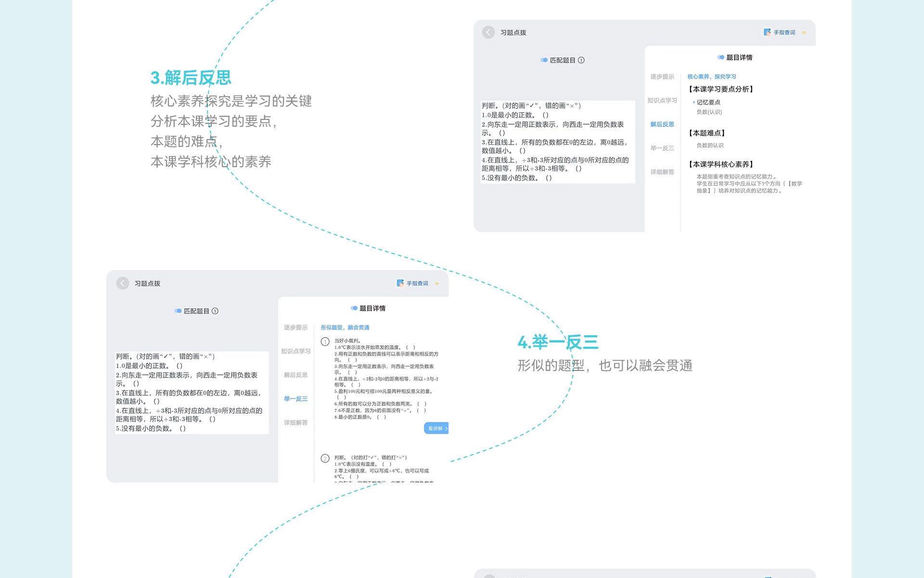Toggle the switch beside upper 题目详情

(x=720, y=57)
